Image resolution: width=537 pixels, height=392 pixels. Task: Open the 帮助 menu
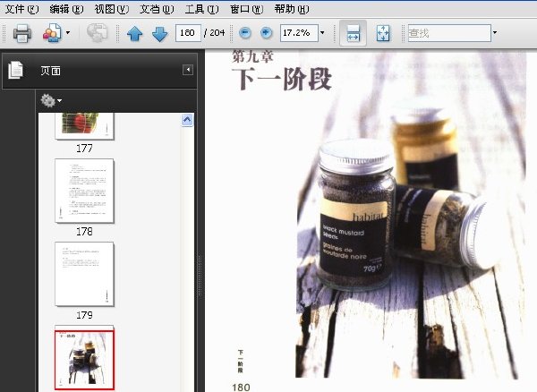[292, 9]
